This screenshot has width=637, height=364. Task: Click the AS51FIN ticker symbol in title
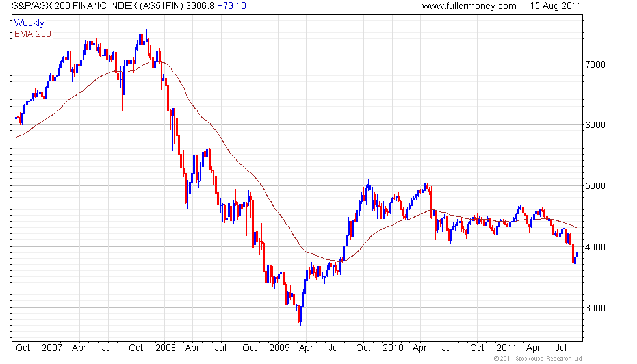161,6
